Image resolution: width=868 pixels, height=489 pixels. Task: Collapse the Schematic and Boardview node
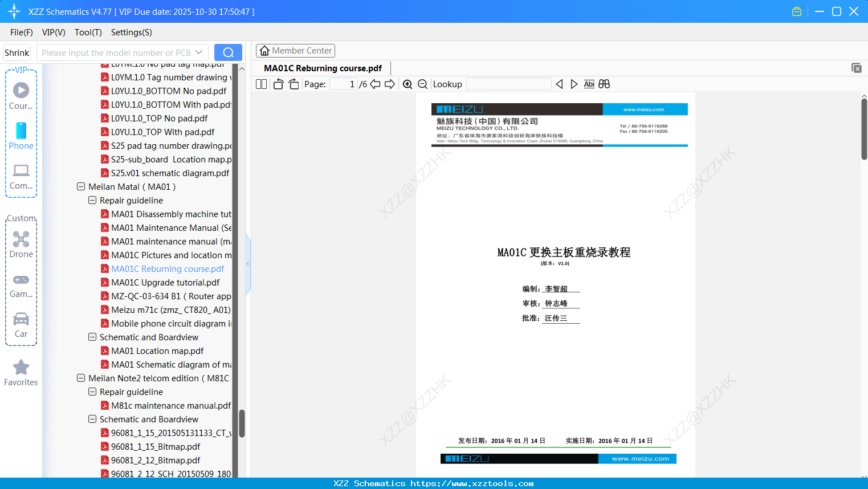click(92, 337)
